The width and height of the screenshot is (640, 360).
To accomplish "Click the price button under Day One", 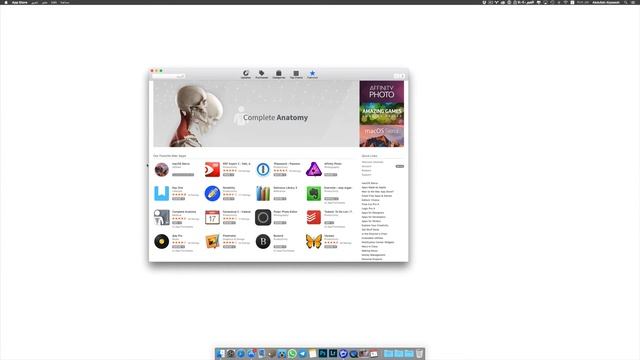I will 178,199.
